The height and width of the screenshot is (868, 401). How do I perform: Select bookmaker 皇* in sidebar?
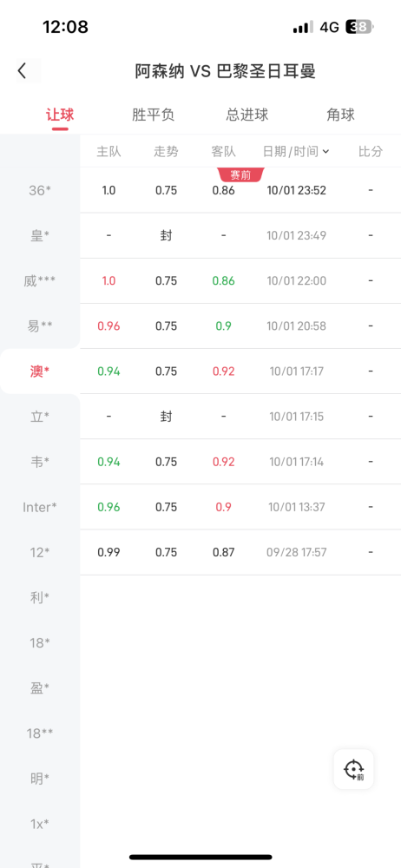point(40,236)
